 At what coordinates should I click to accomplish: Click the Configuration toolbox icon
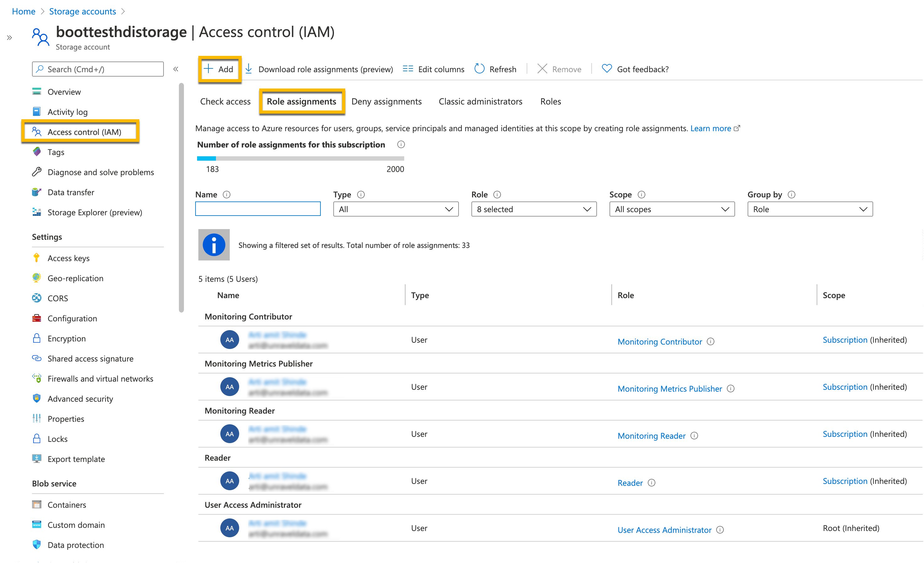(x=37, y=318)
